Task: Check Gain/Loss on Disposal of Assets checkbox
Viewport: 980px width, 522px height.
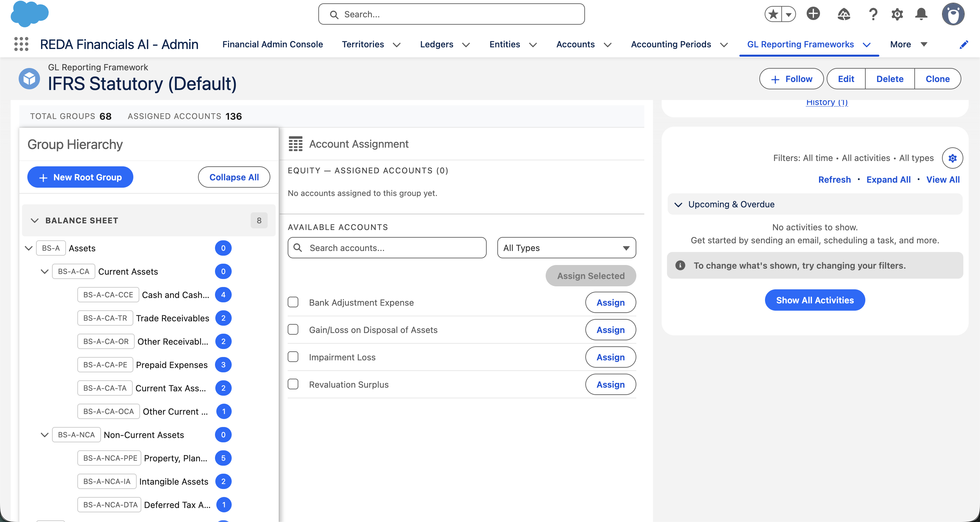Action: [293, 329]
